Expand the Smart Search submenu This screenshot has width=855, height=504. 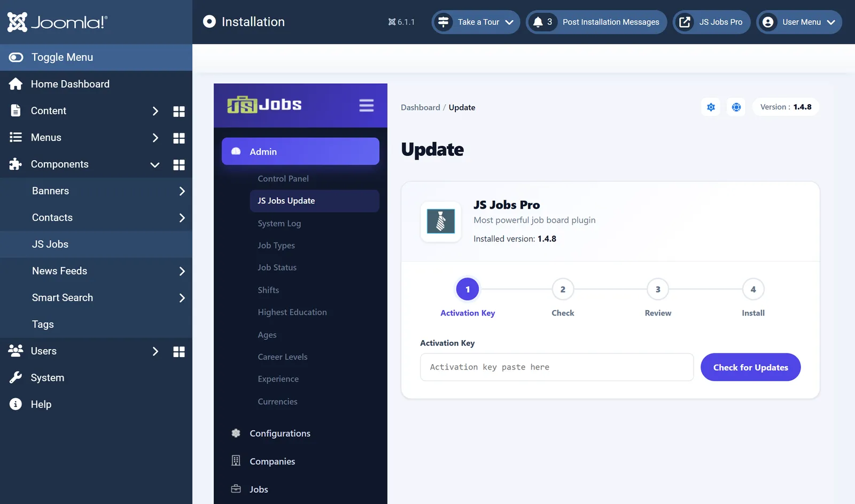coord(182,298)
